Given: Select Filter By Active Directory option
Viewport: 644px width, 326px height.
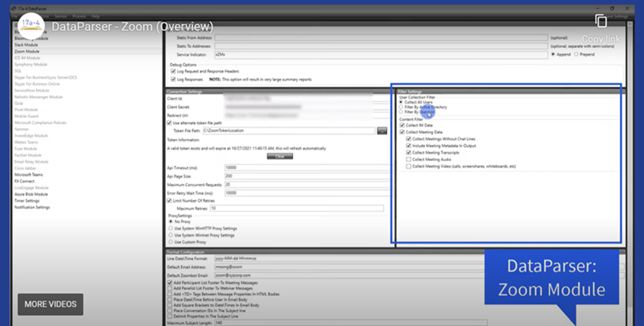Looking at the screenshot, I should click(401, 107).
